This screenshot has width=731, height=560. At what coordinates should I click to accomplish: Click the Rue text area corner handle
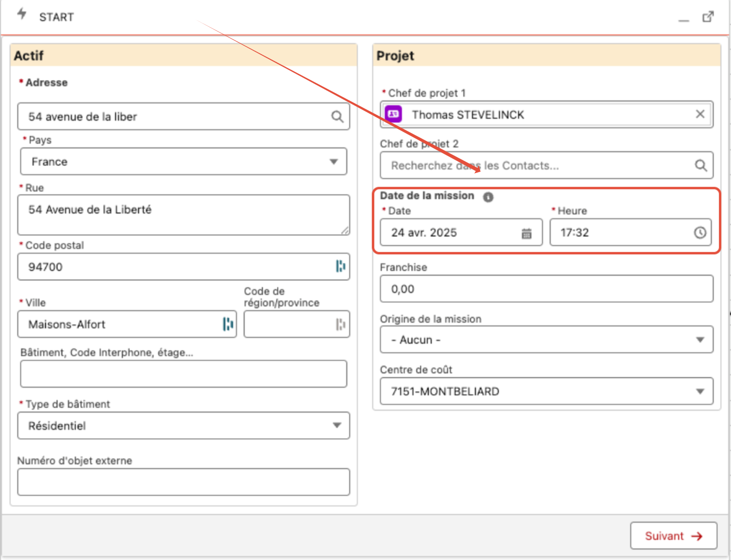pyautogui.click(x=346, y=231)
